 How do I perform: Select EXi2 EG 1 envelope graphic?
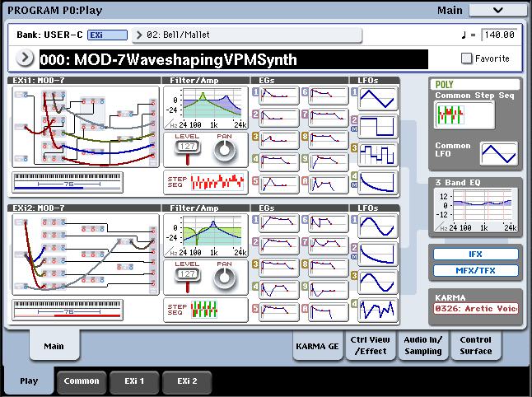pyautogui.click(x=279, y=223)
